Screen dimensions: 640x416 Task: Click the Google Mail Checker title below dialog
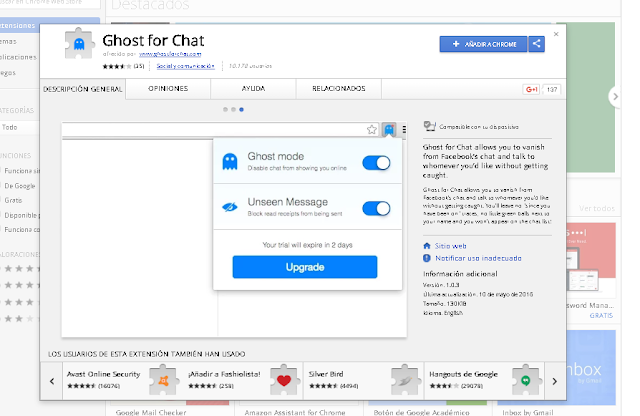coord(151,412)
